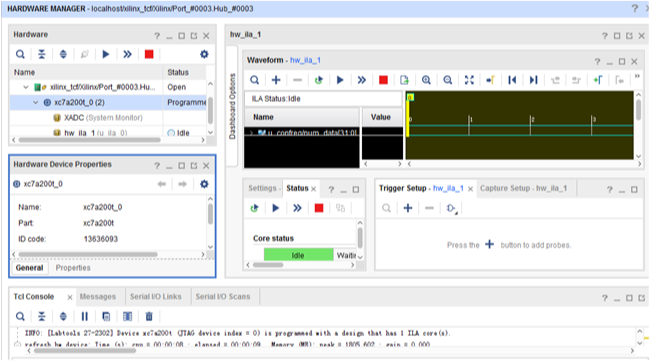651x362 pixels.
Task: Expand all items in Hardware panel
Action: point(63,54)
